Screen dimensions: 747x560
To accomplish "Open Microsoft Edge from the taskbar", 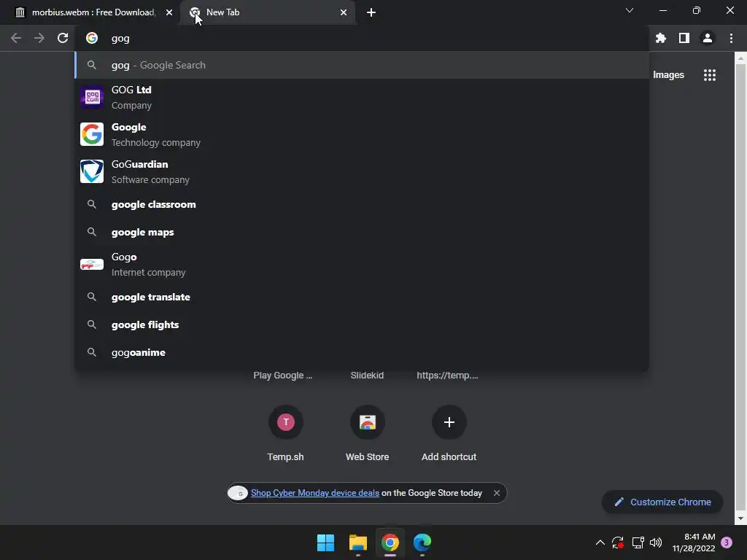I will pyautogui.click(x=422, y=542).
